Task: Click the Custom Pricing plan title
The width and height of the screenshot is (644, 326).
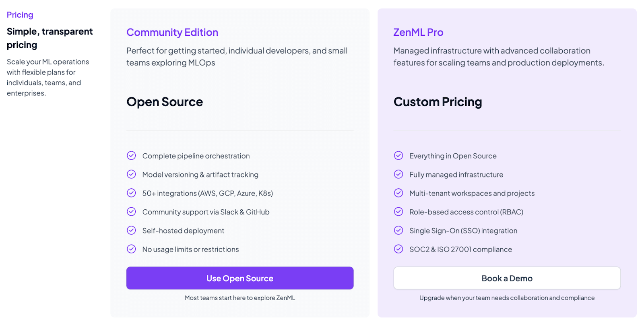Action: pos(438,102)
